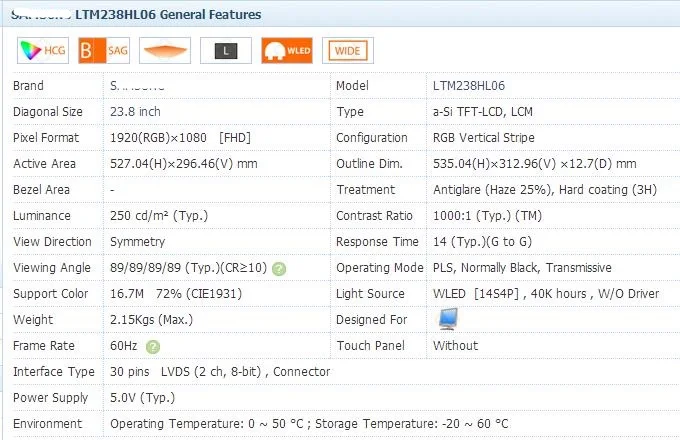
Task: Click the monitor icon beside Designed For
Action: [x=448, y=319]
